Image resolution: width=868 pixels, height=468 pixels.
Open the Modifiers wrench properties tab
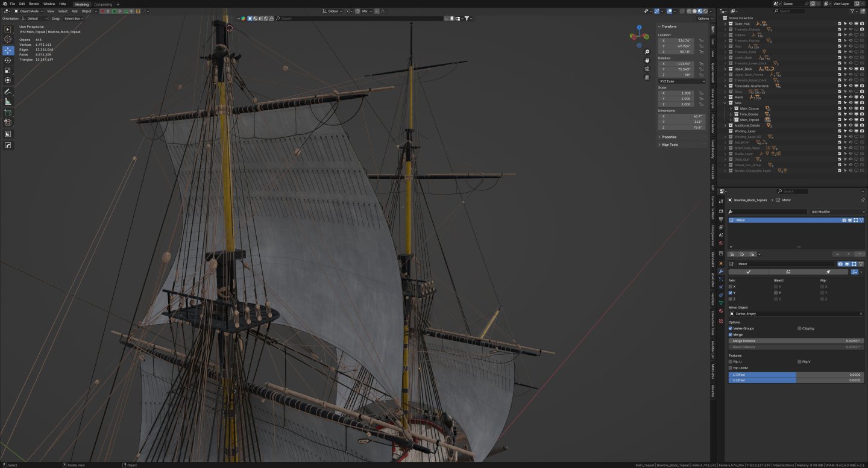click(721, 272)
